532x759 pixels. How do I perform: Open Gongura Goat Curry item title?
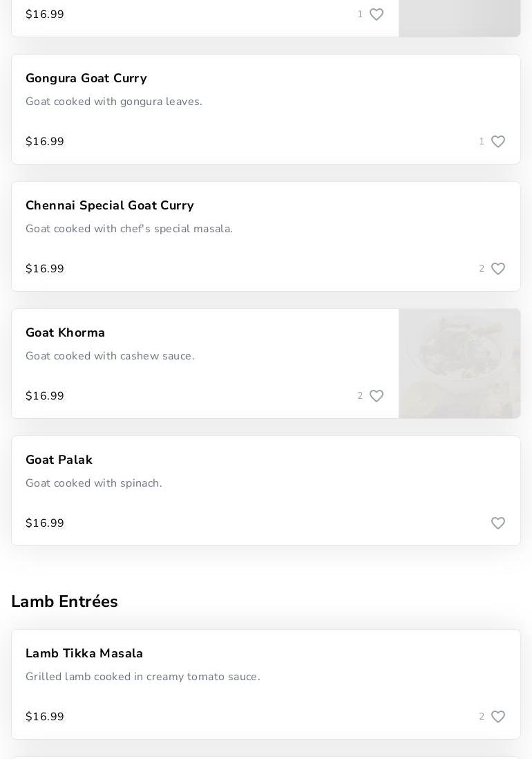(x=86, y=78)
